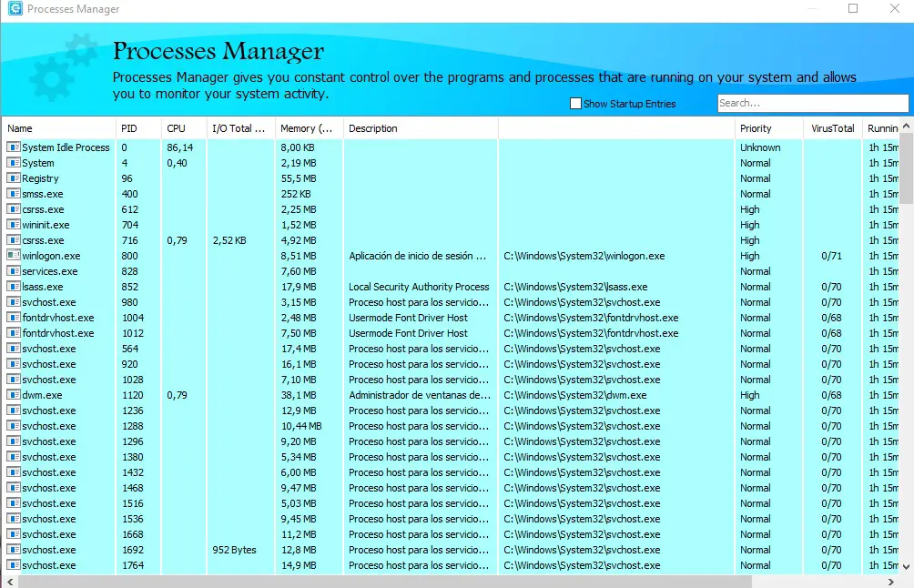Click the 10,44 MB memory value
Screen dimensions: 914x588
click(x=301, y=426)
